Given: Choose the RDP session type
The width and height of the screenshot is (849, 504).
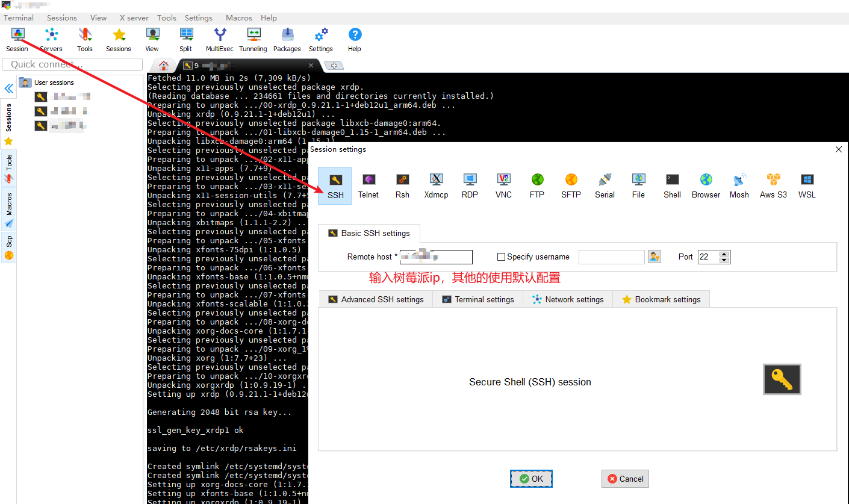Looking at the screenshot, I should click(x=470, y=186).
